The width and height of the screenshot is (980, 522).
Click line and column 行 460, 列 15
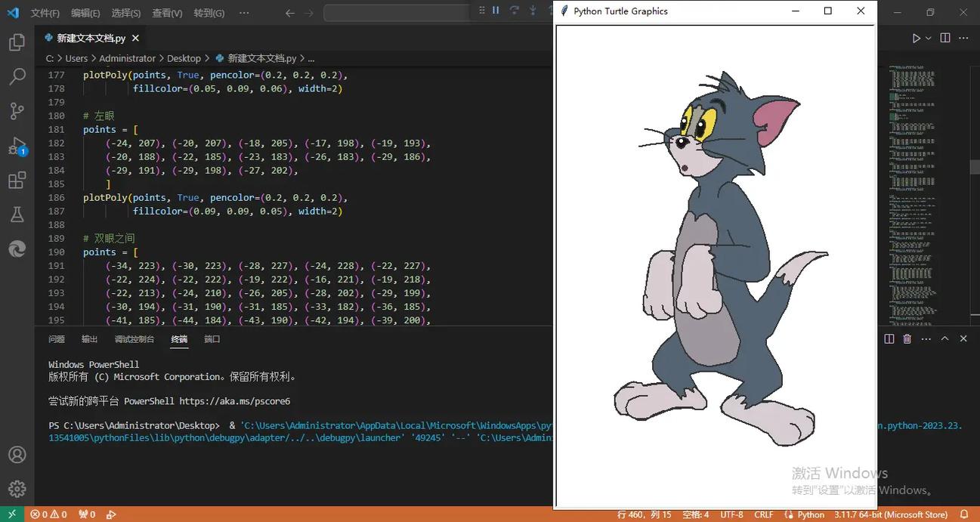[x=644, y=514]
